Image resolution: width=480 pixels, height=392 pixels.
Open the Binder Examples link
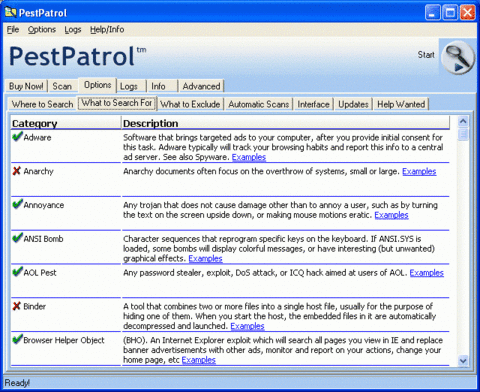tap(247, 326)
